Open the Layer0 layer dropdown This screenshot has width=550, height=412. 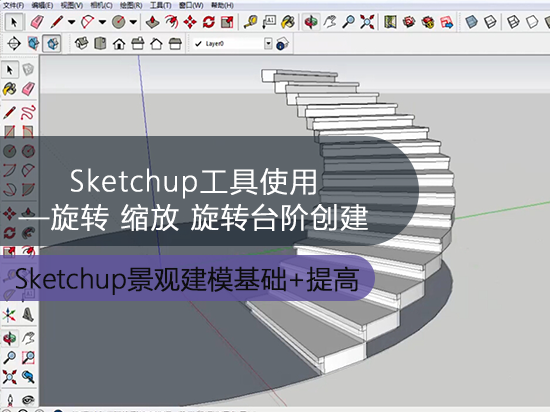pyautogui.click(x=268, y=43)
